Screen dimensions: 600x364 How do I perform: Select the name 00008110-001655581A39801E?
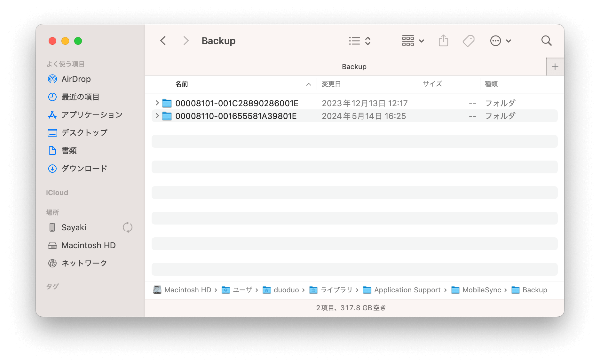pos(236,116)
